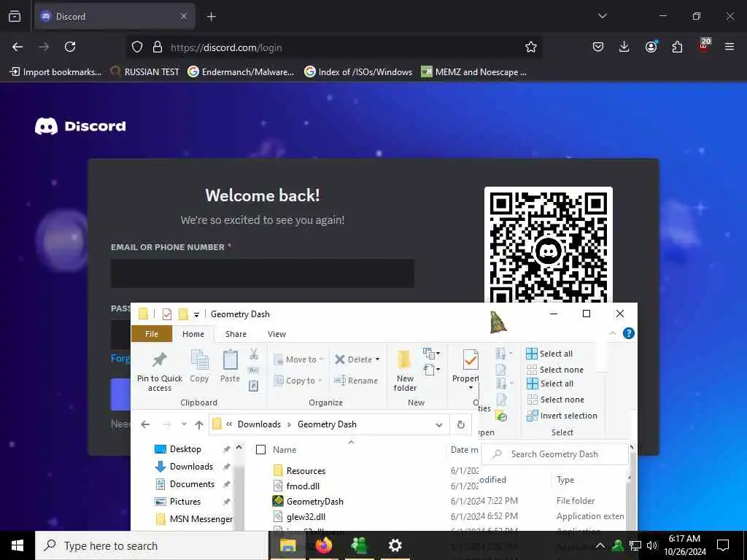Click the Discord login QR code
Viewport: 747px width, 560px height.
tap(549, 245)
